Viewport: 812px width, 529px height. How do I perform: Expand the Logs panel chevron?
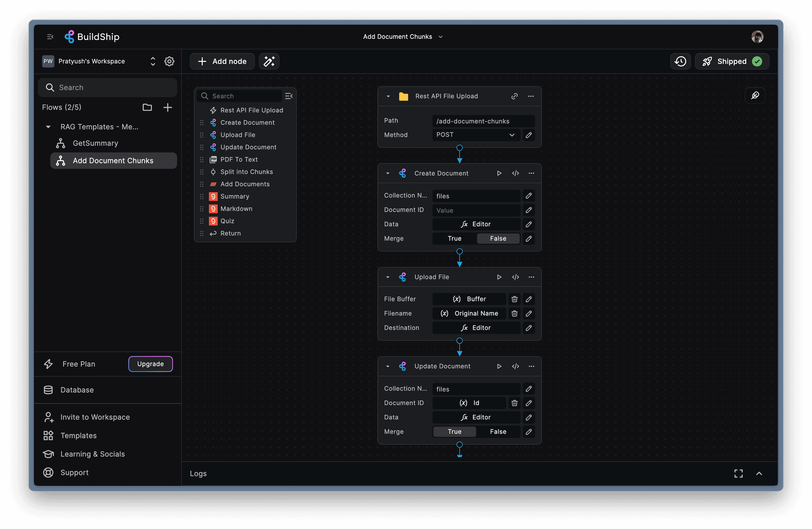tap(759, 474)
